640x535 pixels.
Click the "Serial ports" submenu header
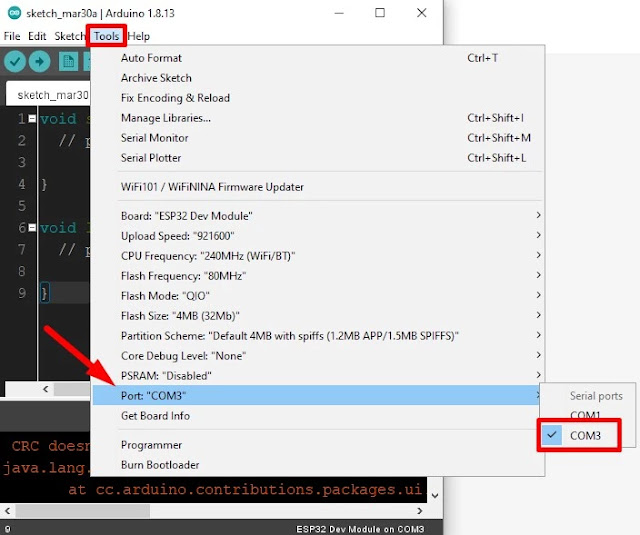596,396
